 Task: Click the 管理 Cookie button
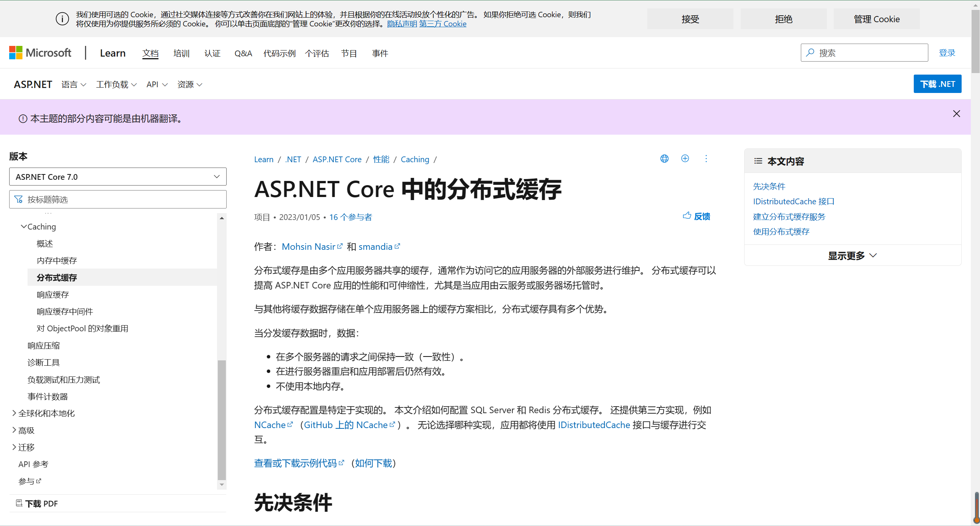(877, 19)
